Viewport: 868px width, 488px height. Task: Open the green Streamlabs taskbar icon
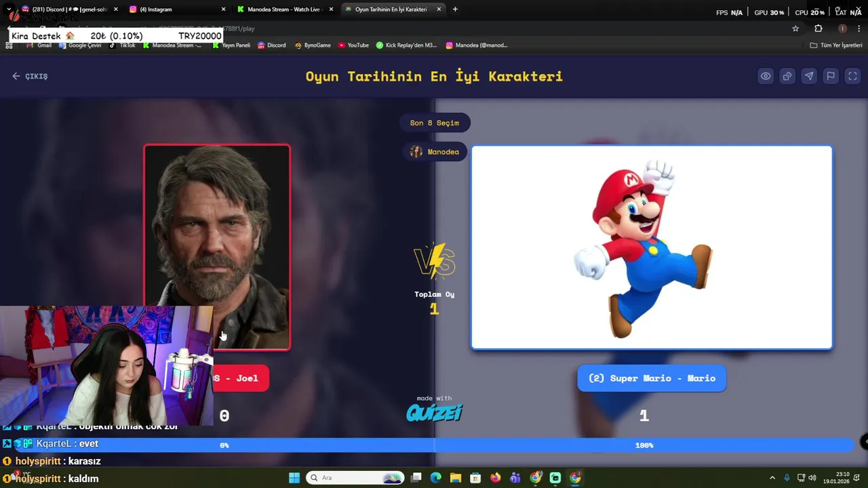point(555,478)
